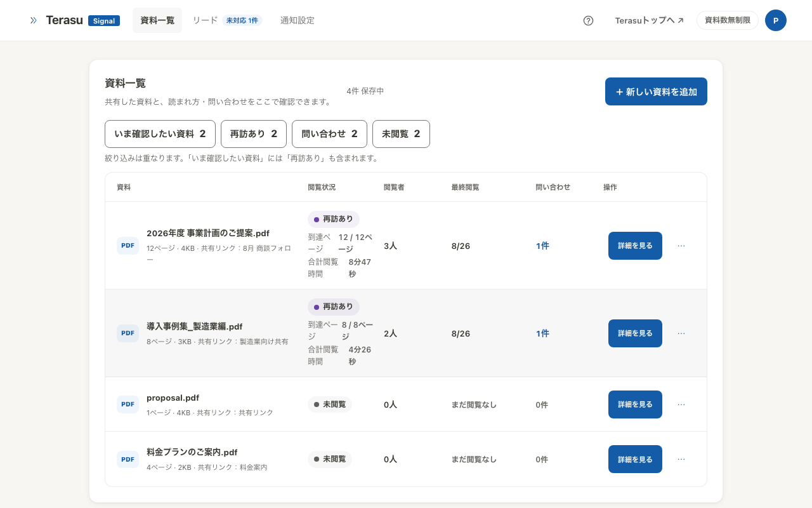
Task: Click まだ閲覧なし in proposal.pdf row
Action: (x=474, y=404)
